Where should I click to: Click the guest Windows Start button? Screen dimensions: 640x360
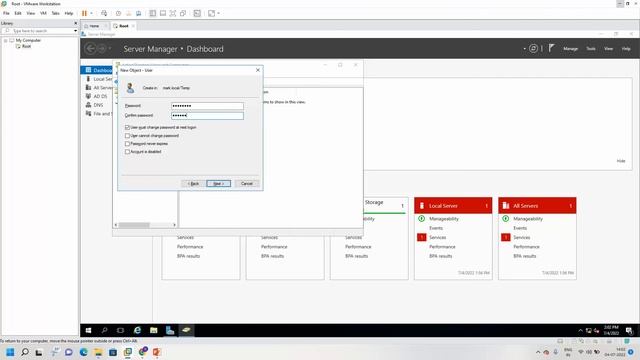[89, 331]
